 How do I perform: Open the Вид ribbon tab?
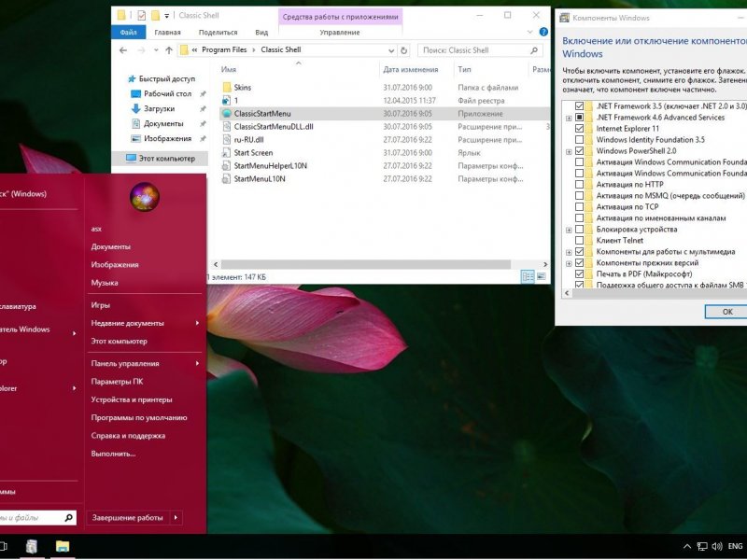tap(261, 32)
